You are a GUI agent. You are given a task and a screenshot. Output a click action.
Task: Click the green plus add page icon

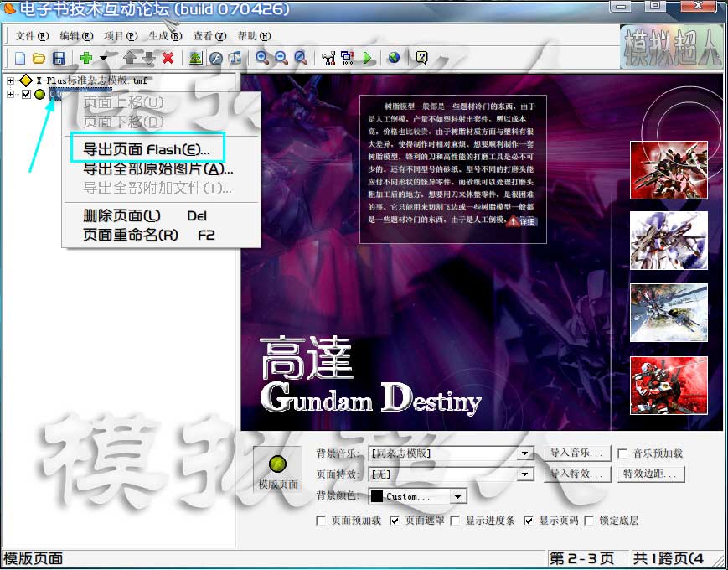(86, 58)
